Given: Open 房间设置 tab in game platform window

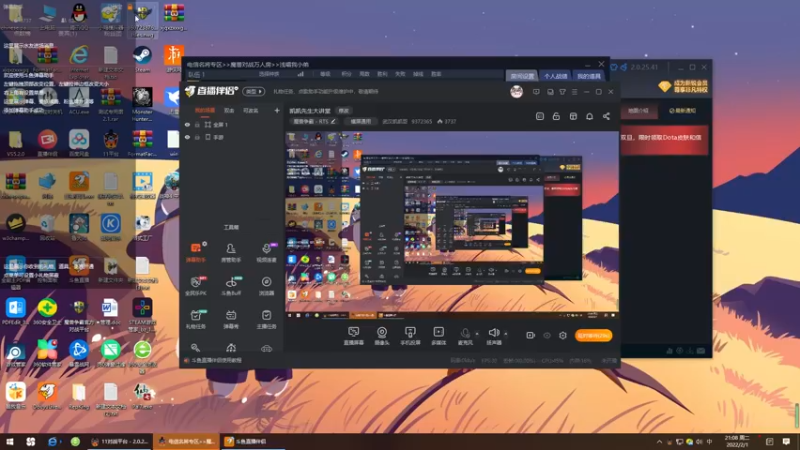Looking at the screenshot, I should pos(522,76).
